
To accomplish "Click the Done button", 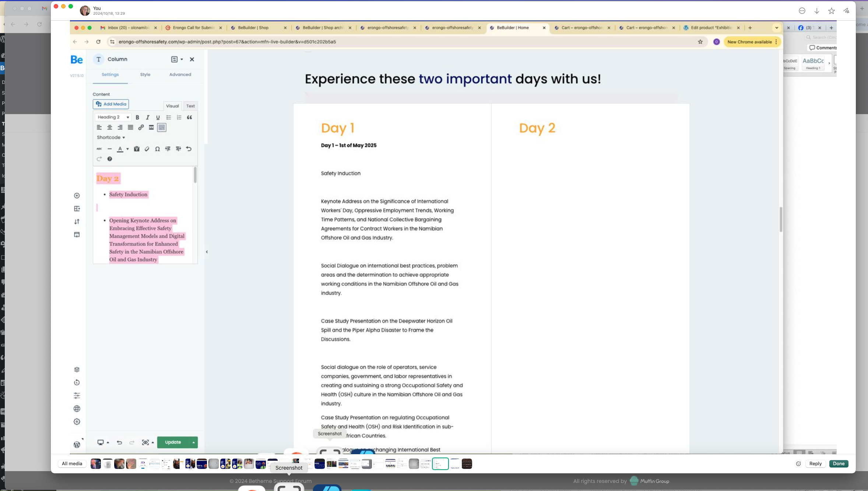I will click(839, 463).
